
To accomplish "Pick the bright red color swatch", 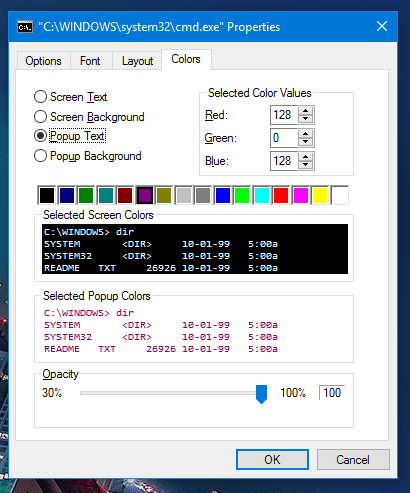I will pos(281,195).
